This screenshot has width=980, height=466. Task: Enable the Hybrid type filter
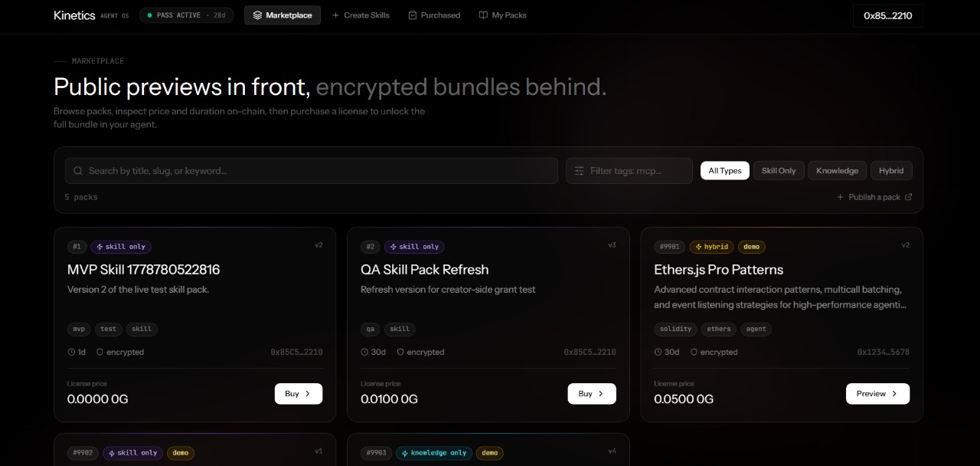[891, 171]
